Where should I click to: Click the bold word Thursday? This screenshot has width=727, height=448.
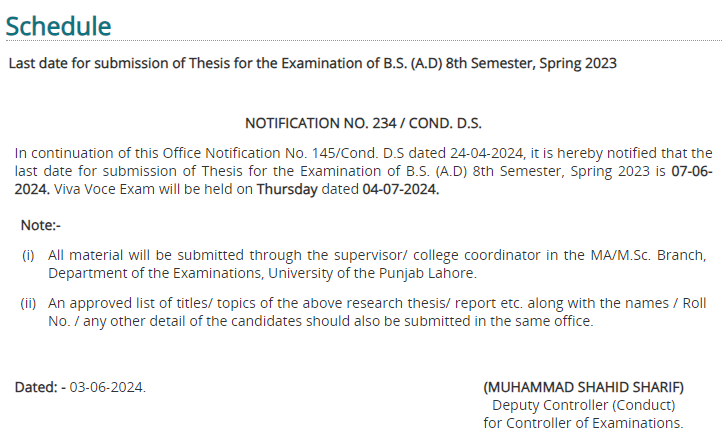pyautogui.click(x=287, y=189)
